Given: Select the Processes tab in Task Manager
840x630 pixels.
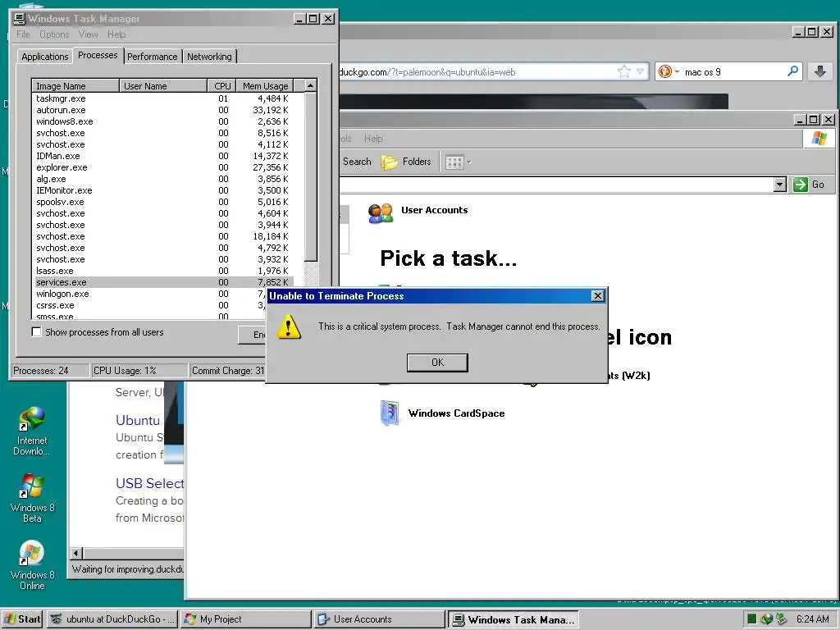Looking at the screenshot, I should (98, 55).
